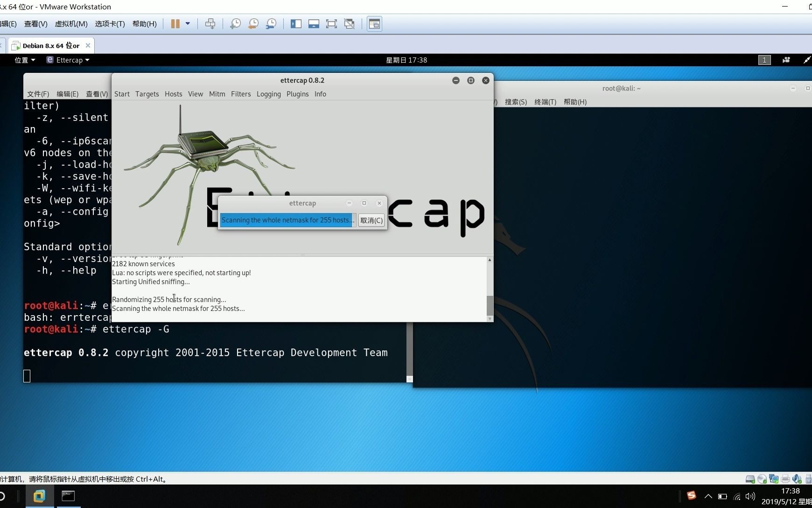Open the Targets menu in Ettercap
The image size is (812, 508).
pos(147,94)
